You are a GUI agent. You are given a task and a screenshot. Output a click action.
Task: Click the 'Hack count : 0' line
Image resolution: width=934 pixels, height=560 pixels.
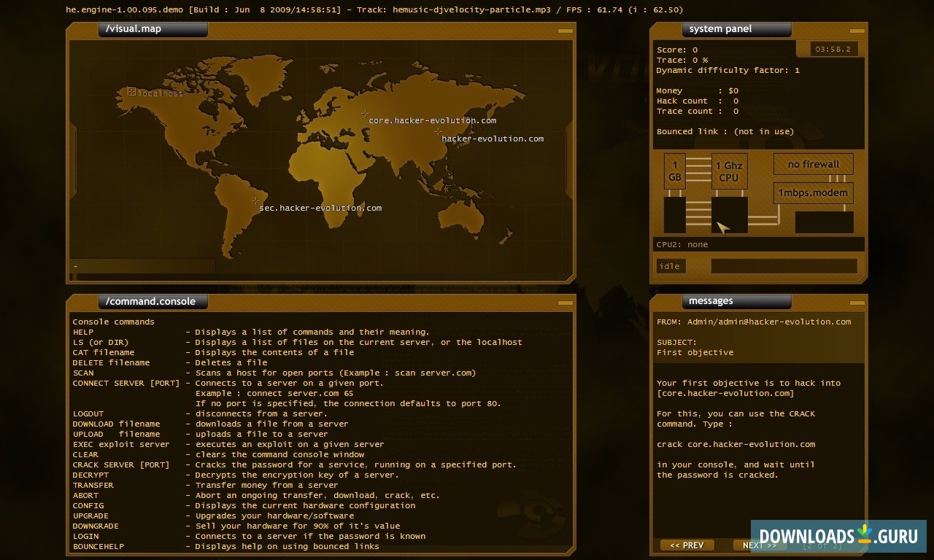tap(698, 101)
